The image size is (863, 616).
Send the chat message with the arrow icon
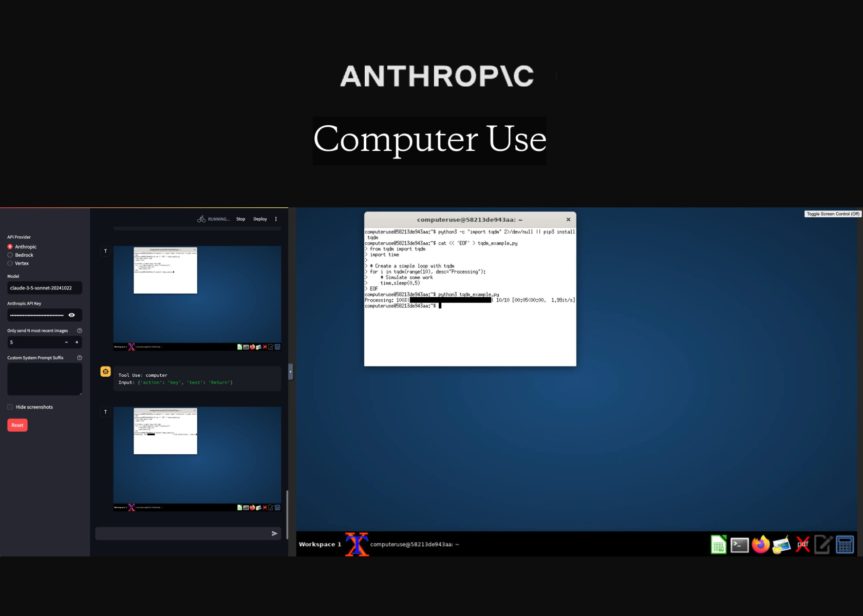pyautogui.click(x=274, y=533)
